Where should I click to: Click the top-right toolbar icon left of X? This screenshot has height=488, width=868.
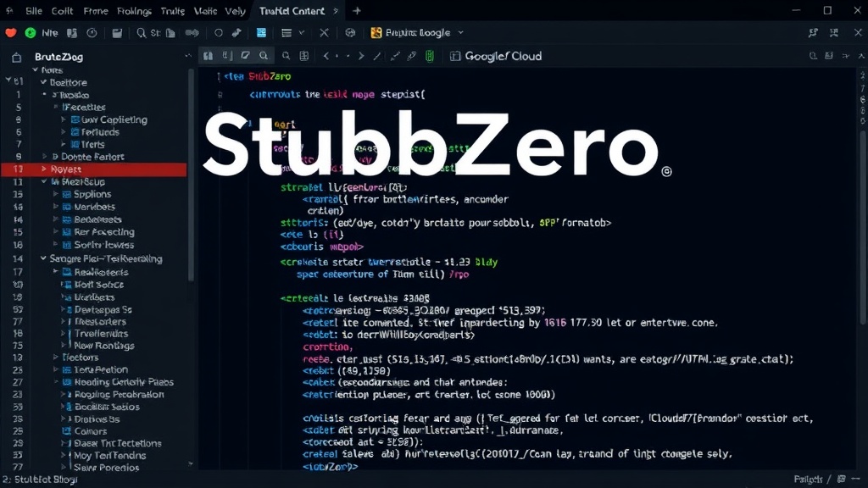point(834,33)
